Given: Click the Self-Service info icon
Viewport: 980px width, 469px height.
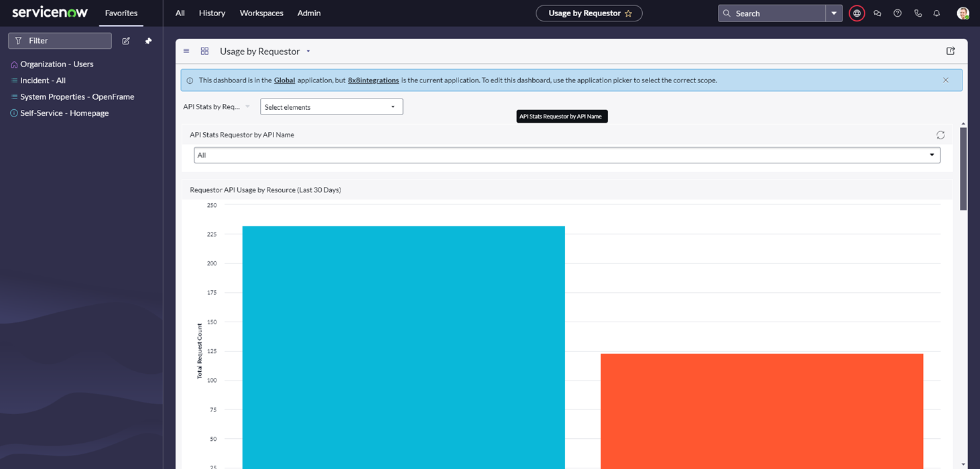Looking at the screenshot, I should coord(14,113).
